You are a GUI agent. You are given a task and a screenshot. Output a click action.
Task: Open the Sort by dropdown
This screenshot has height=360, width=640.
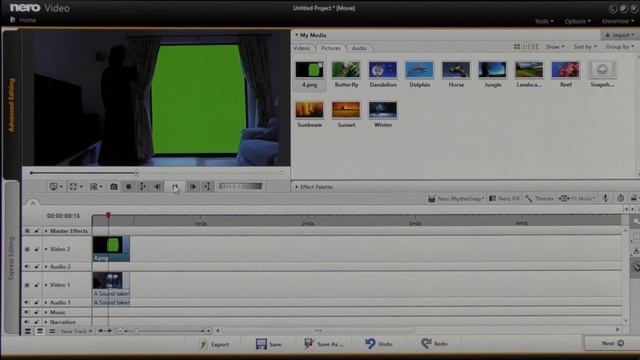(585, 47)
